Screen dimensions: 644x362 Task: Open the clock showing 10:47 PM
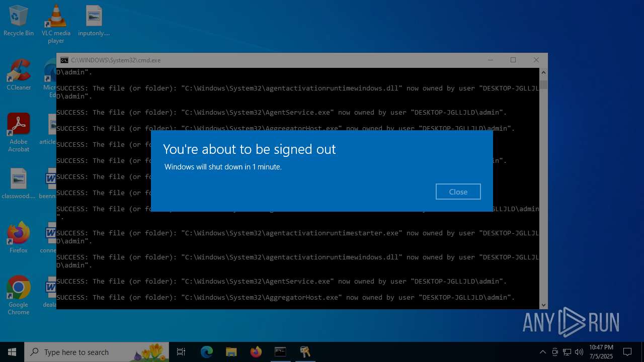(601, 352)
